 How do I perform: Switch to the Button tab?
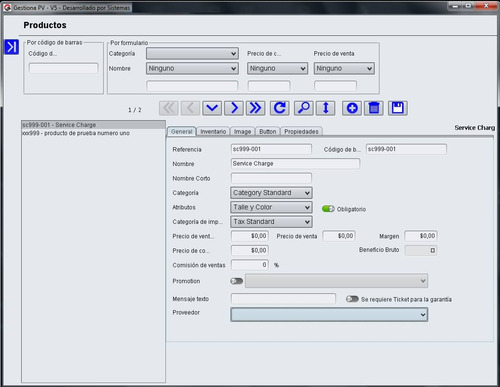(268, 132)
